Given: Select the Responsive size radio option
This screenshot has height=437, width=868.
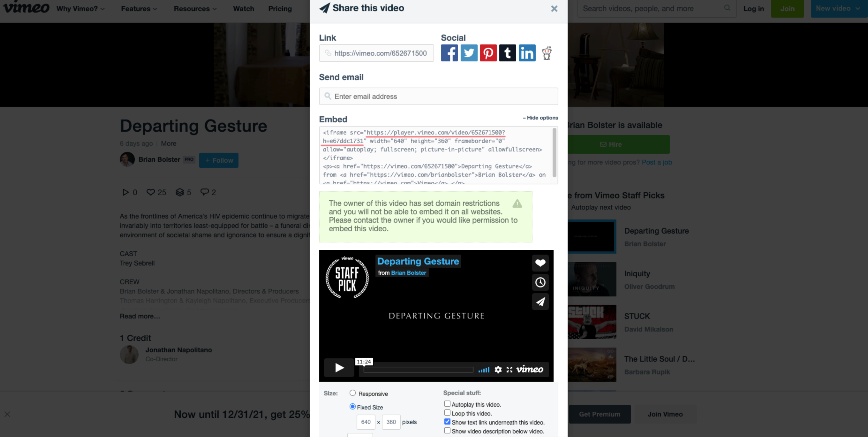Looking at the screenshot, I should pos(352,393).
